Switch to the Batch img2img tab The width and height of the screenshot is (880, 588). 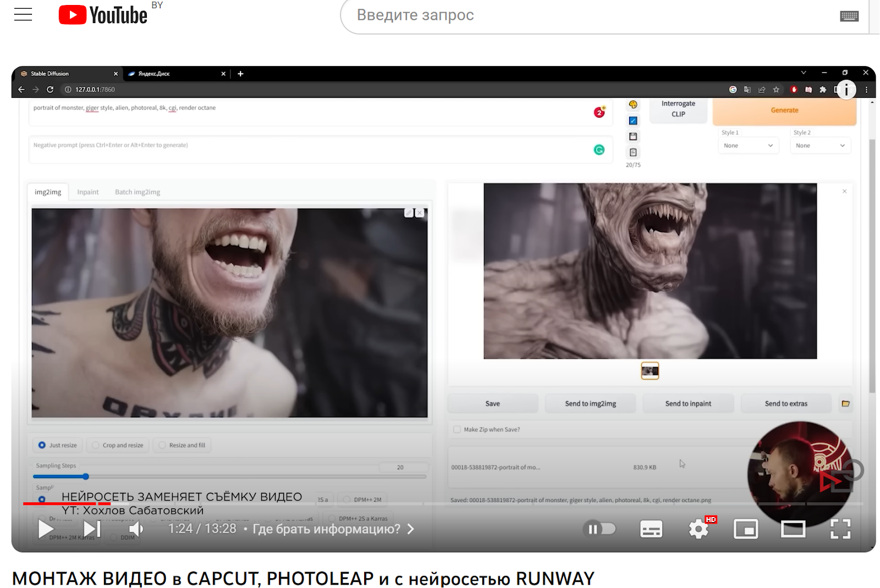(x=137, y=192)
